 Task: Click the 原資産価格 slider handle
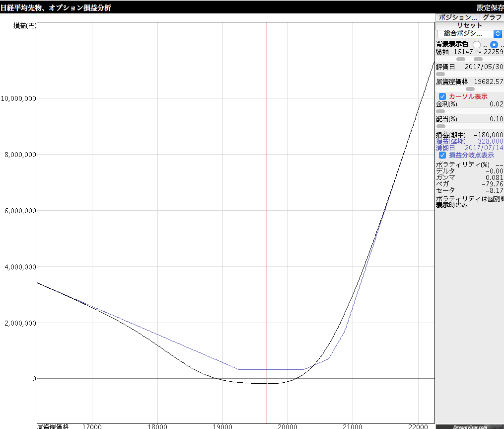tap(470, 89)
